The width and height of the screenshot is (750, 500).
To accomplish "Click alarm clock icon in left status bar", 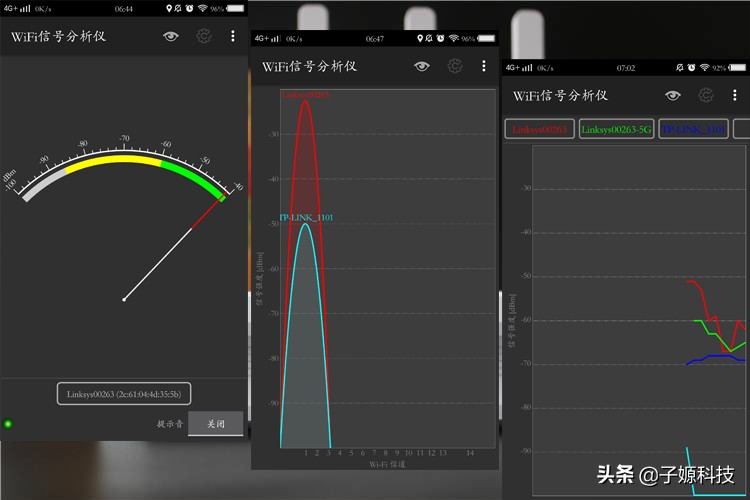I will click(189, 8).
